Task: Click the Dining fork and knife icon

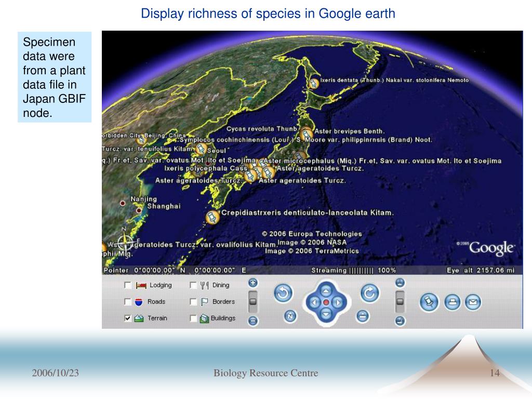Action: tap(204, 285)
